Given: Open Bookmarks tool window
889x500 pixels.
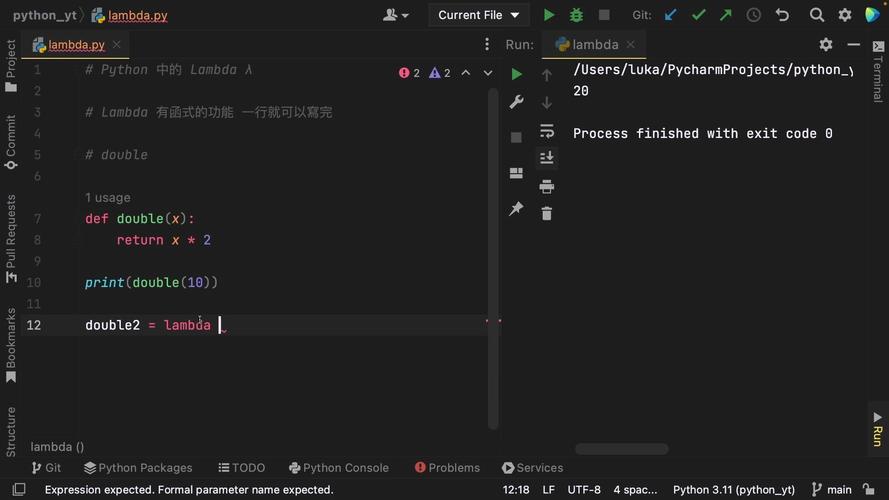Looking at the screenshot, I should (11, 345).
